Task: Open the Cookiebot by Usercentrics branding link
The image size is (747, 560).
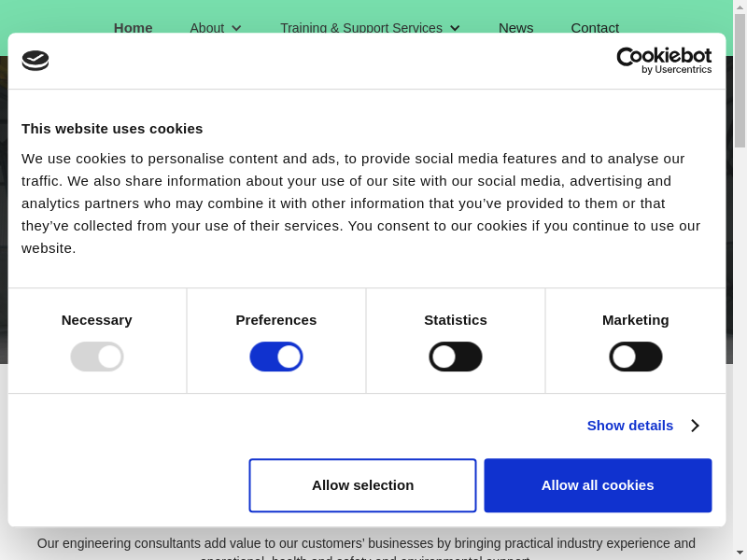Action: 664,61
